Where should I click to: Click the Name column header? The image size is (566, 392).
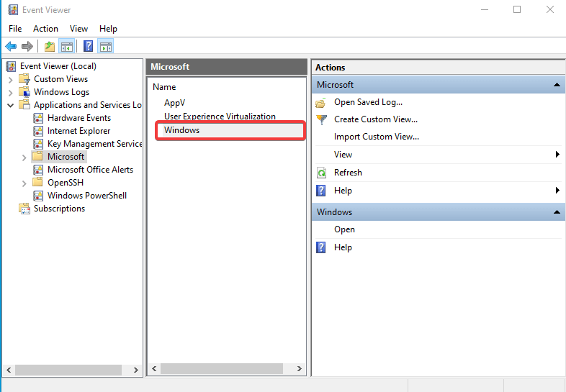click(164, 87)
